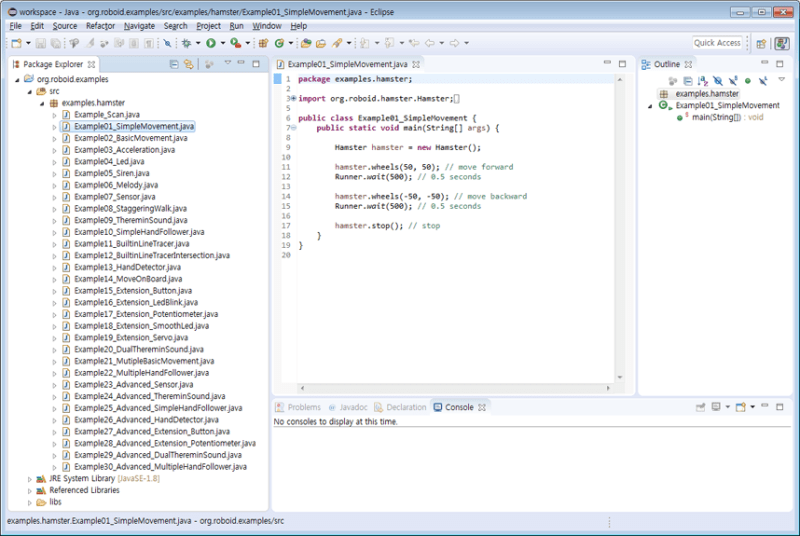Click the Skip All Breakpoints toolbar icon

pos(167,43)
